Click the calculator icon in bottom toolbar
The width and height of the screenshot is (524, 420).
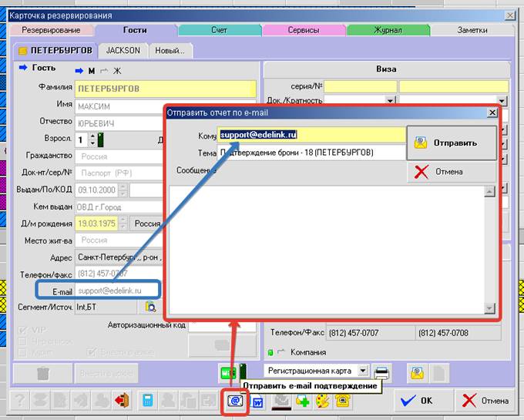point(146,401)
